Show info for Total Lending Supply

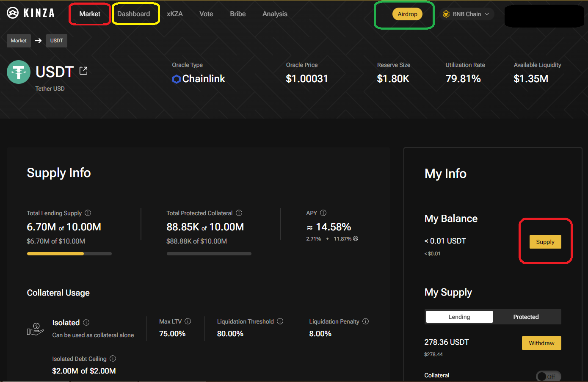pos(88,213)
